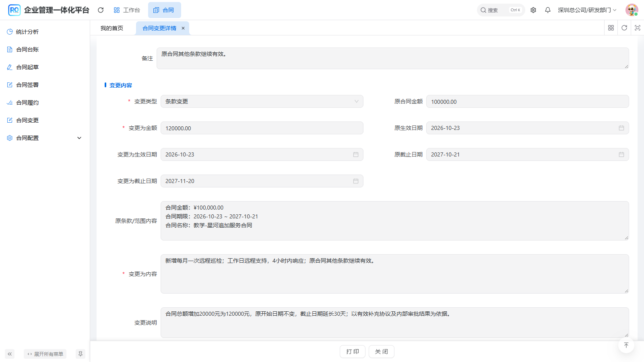The image size is (644, 362).
Task: Switch to the 工作台 top menu
Action: (127, 10)
